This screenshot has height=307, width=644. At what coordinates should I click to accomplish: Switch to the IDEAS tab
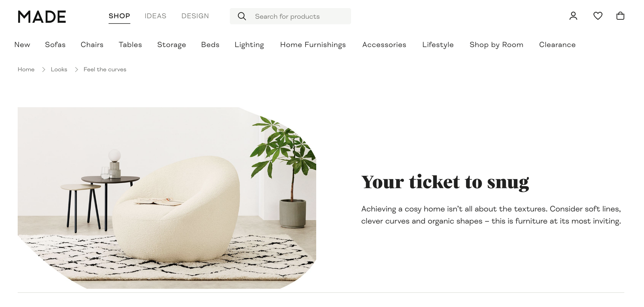point(155,16)
